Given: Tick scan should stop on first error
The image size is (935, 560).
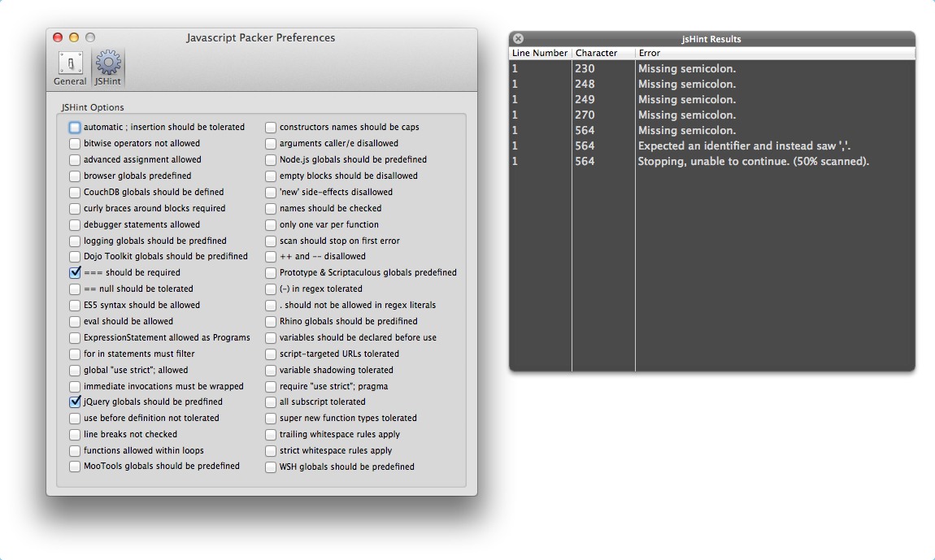Looking at the screenshot, I should click(271, 241).
